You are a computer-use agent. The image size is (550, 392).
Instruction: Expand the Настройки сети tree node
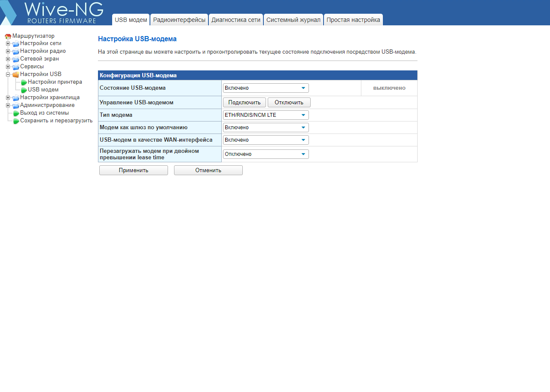[x=8, y=44]
